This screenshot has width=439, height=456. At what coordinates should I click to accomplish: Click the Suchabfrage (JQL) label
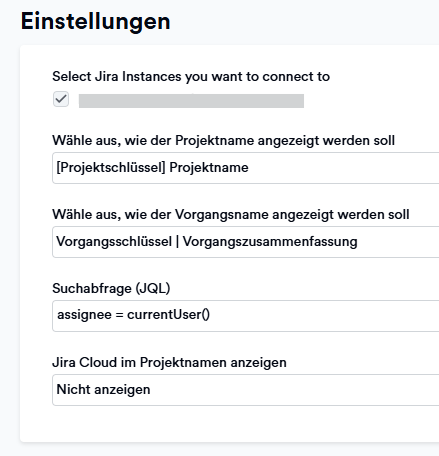click(x=111, y=288)
